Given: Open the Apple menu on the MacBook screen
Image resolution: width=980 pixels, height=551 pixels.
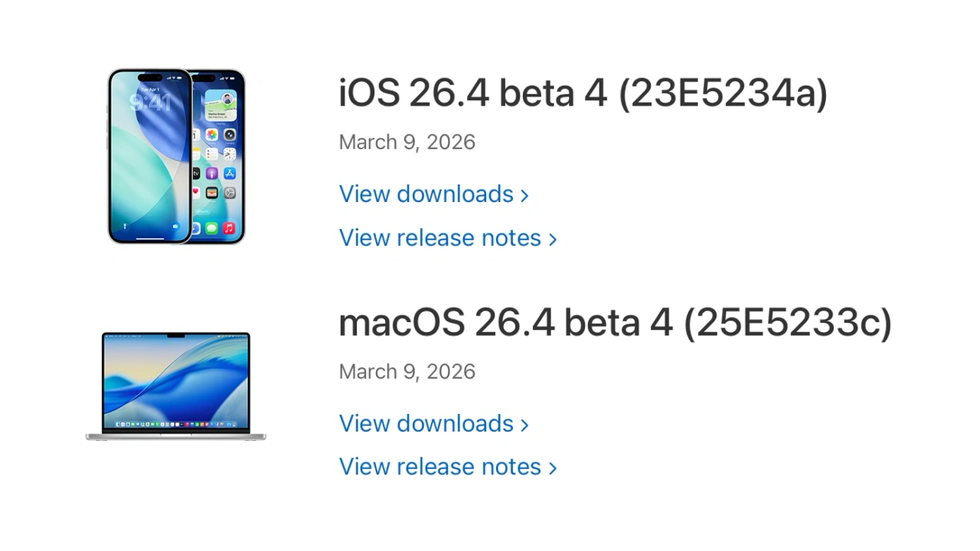Looking at the screenshot, I should pos(106,336).
